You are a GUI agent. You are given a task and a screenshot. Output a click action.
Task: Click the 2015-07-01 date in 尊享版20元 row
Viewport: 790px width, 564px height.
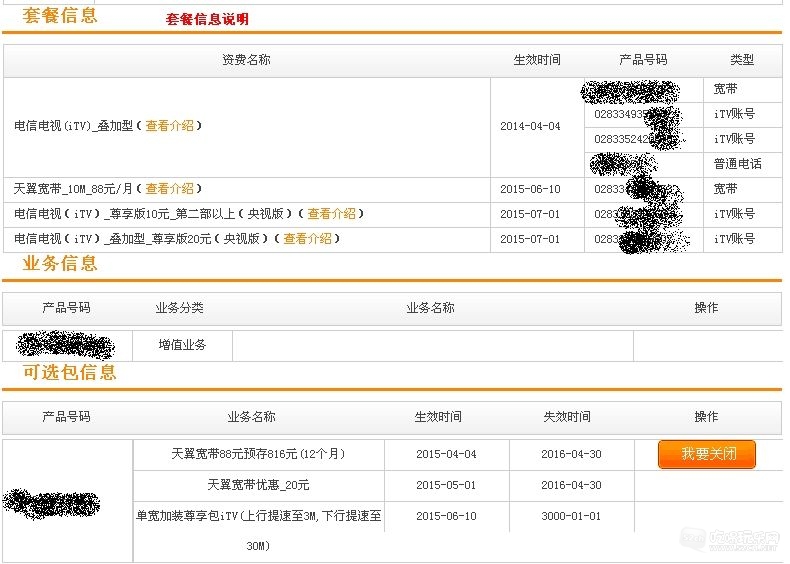coord(530,239)
